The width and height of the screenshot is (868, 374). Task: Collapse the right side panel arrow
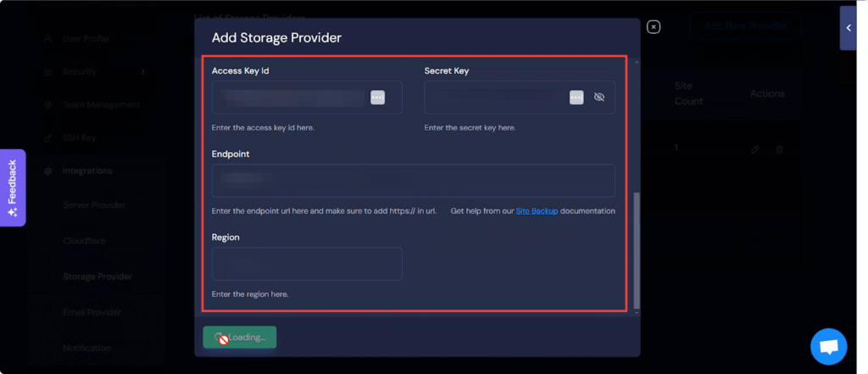849,28
